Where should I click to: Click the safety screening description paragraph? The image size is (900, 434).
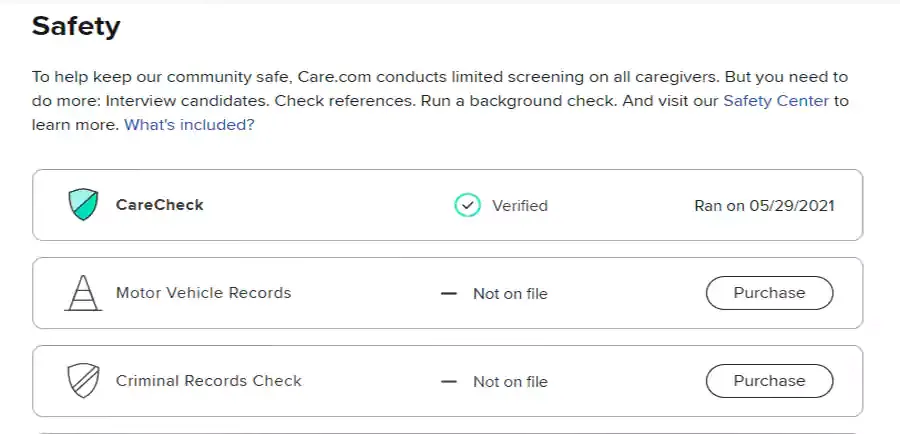pyautogui.click(x=400, y=78)
